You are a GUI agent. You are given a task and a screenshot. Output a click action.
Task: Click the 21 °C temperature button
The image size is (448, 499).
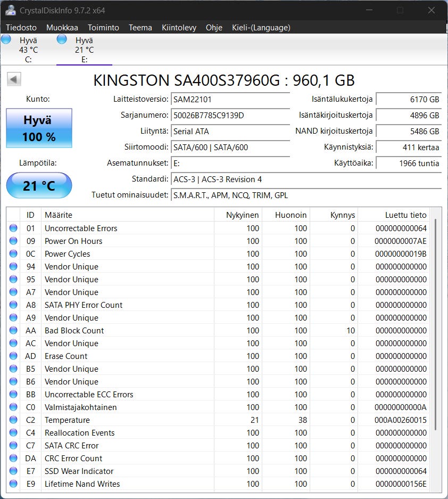39,186
